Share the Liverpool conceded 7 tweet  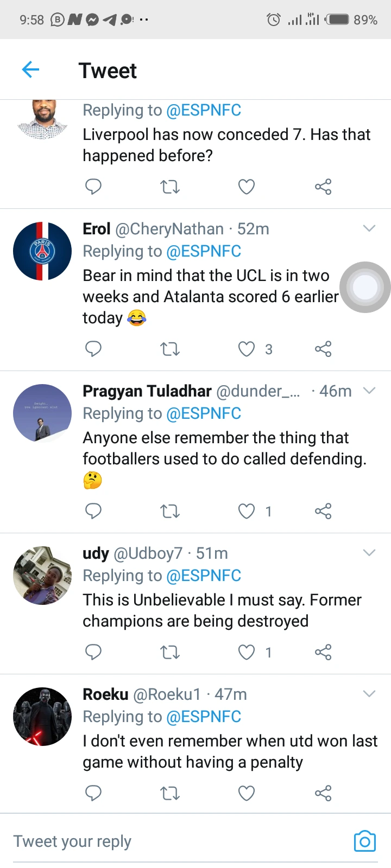pos(323,187)
